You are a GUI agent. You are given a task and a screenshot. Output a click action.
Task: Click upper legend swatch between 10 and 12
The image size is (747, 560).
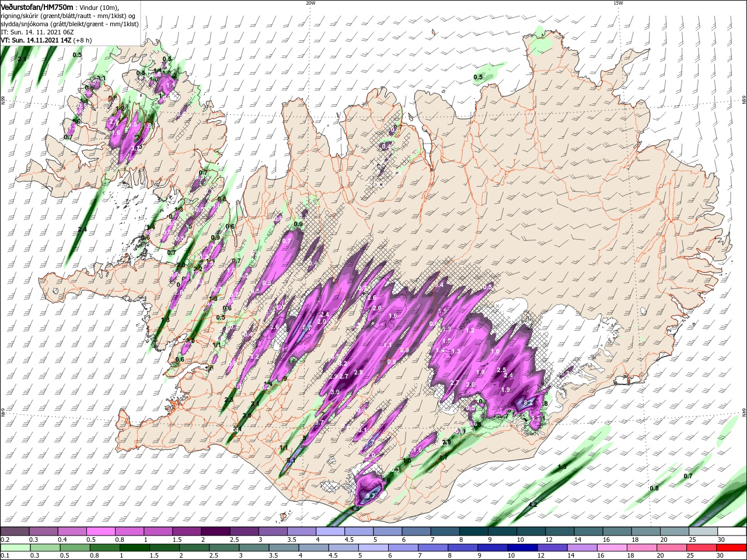[530, 531]
